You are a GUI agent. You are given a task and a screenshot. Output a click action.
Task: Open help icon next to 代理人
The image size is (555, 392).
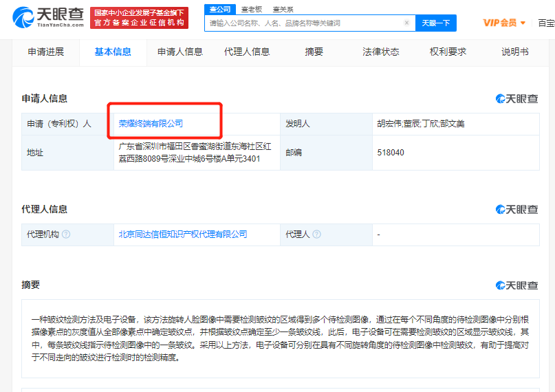(x=317, y=235)
